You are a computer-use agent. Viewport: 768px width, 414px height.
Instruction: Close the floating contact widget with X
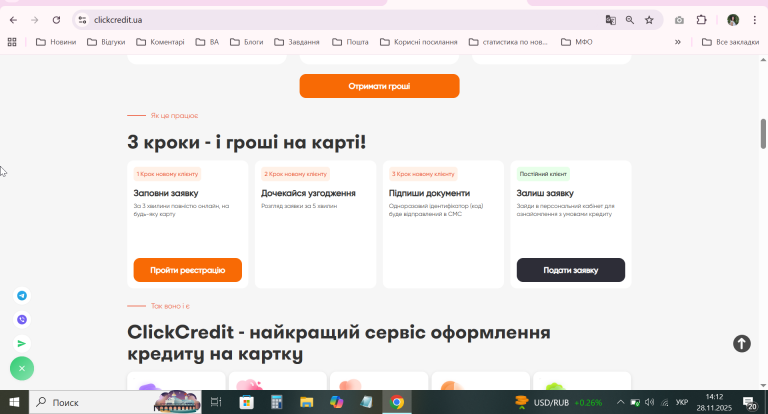(x=22, y=368)
